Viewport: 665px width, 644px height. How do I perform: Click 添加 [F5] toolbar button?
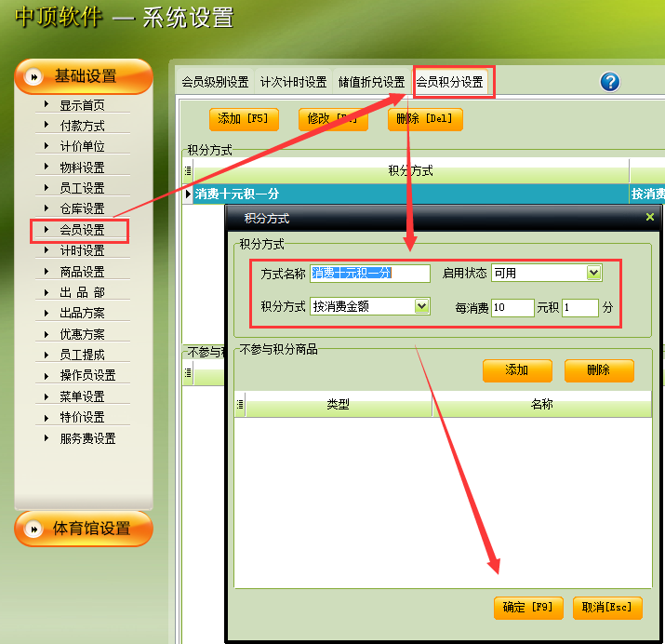243,119
